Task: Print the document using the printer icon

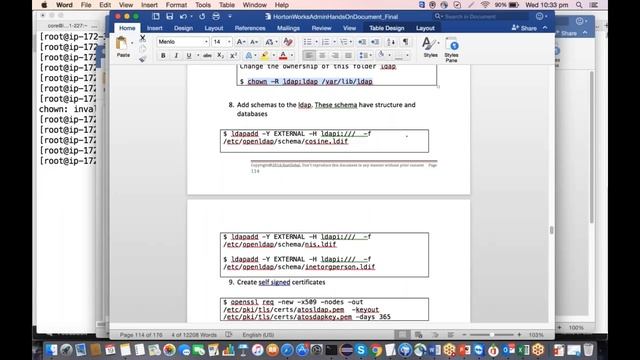Action: pos(216,16)
